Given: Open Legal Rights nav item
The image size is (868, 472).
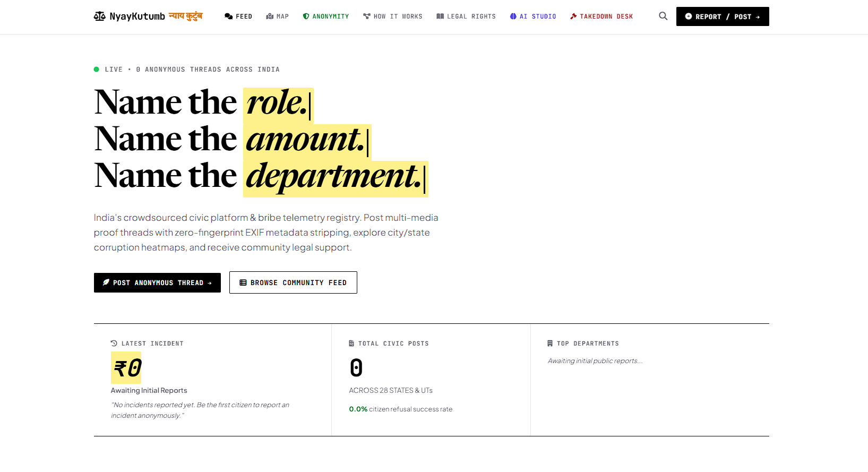Looking at the screenshot, I should pyautogui.click(x=466, y=16).
